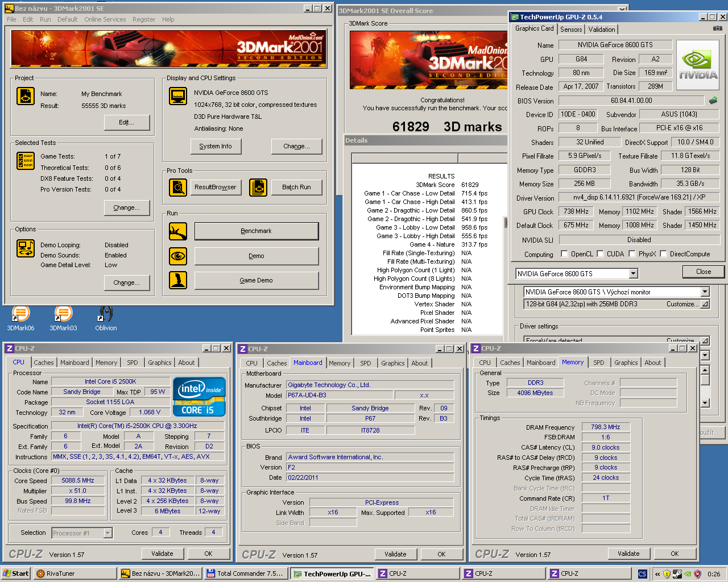This screenshot has width=728, height=582.
Task: Click the Project icon in 3DMark2001
Action: pos(26,96)
